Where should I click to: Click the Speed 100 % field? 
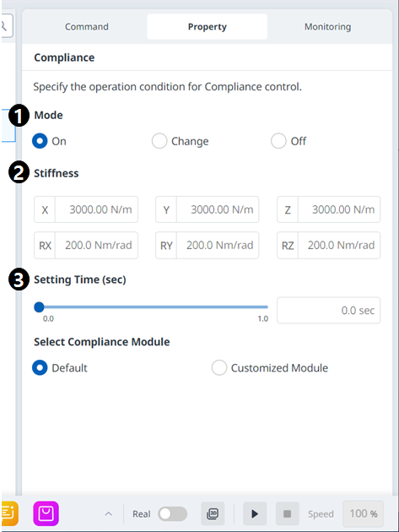click(363, 513)
